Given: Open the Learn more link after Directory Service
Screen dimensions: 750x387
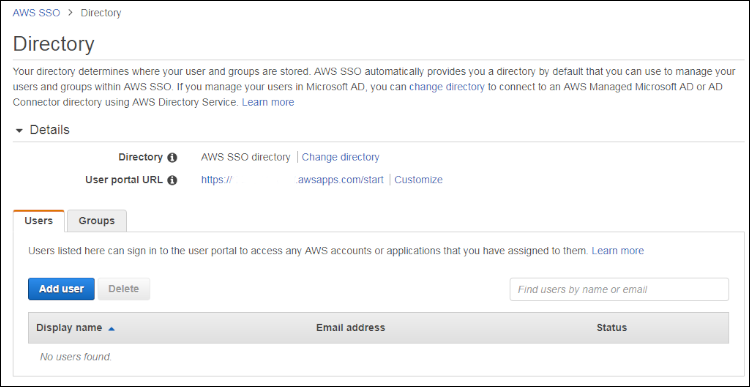Looking at the screenshot, I should [x=268, y=102].
